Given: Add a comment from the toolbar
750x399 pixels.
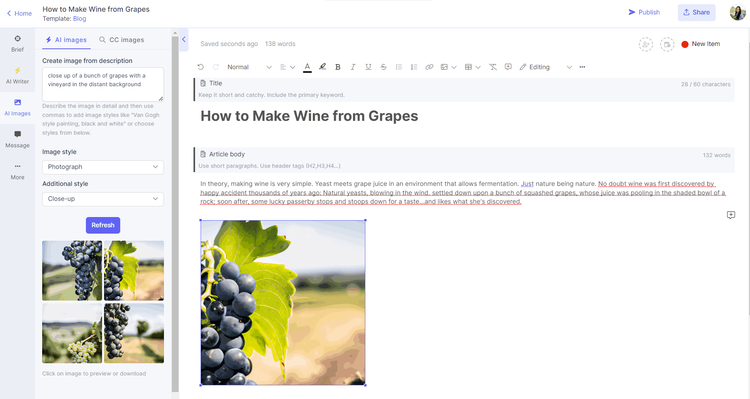Looking at the screenshot, I should point(508,67).
